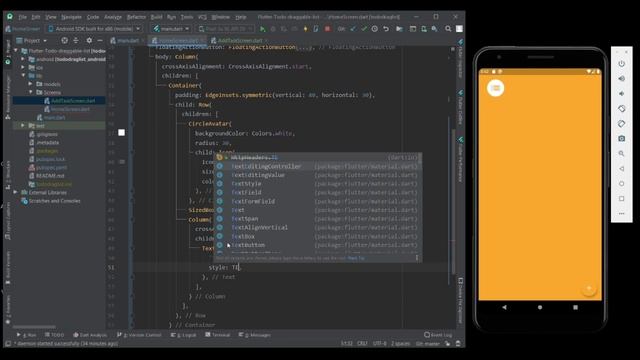This screenshot has width=640, height=360.
Task: Click emulator sidebar overview square
Action: tap(622, 198)
